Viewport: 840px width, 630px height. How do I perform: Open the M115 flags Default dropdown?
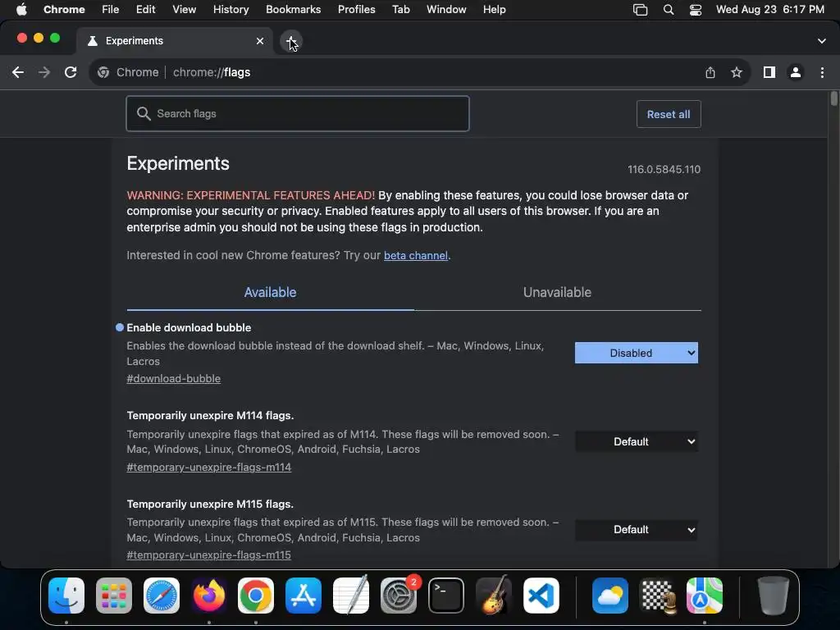tap(637, 530)
